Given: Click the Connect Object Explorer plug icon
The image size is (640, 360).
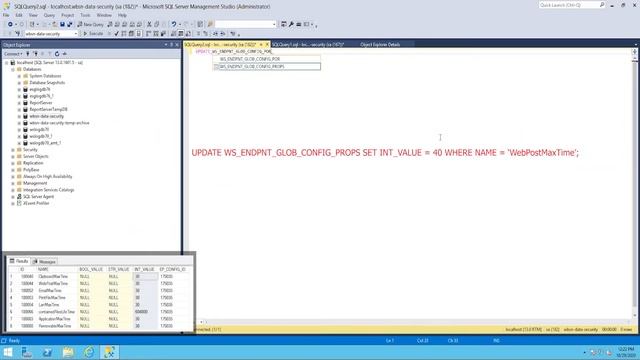Looking at the screenshot, I should (28, 54).
